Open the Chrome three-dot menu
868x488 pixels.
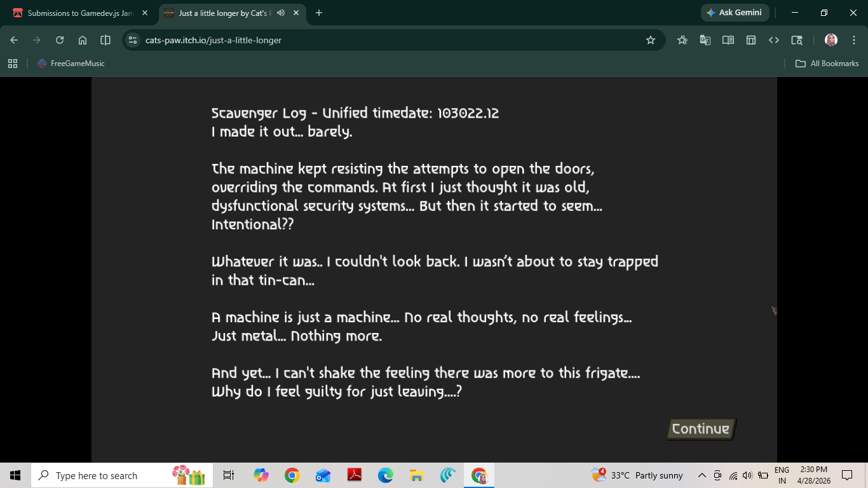tap(853, 40)
